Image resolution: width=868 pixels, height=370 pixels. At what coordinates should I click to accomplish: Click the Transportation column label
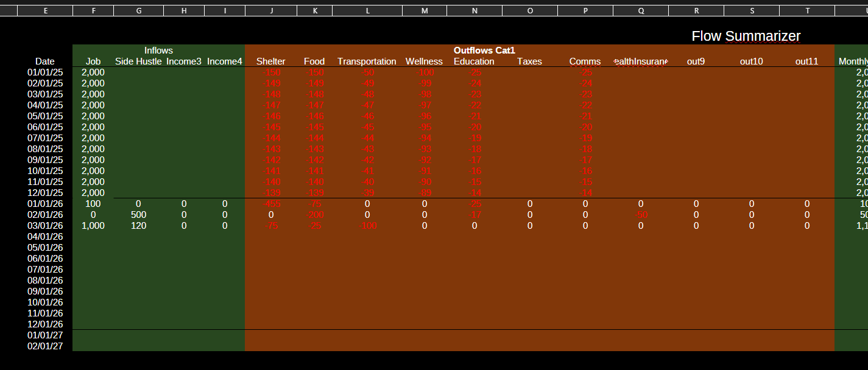tap(367, 61)
